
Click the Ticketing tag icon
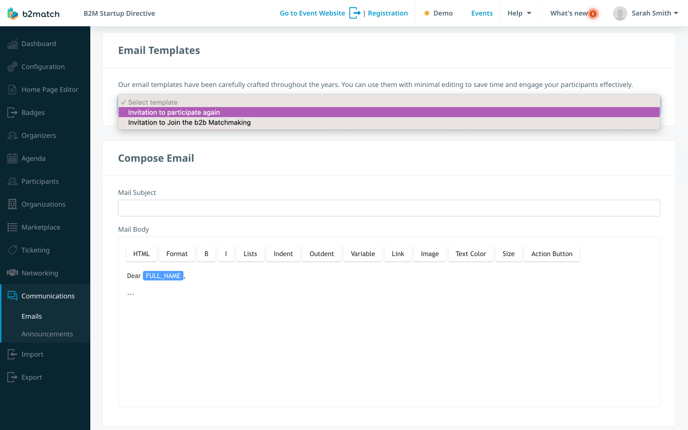coord(12,250)
